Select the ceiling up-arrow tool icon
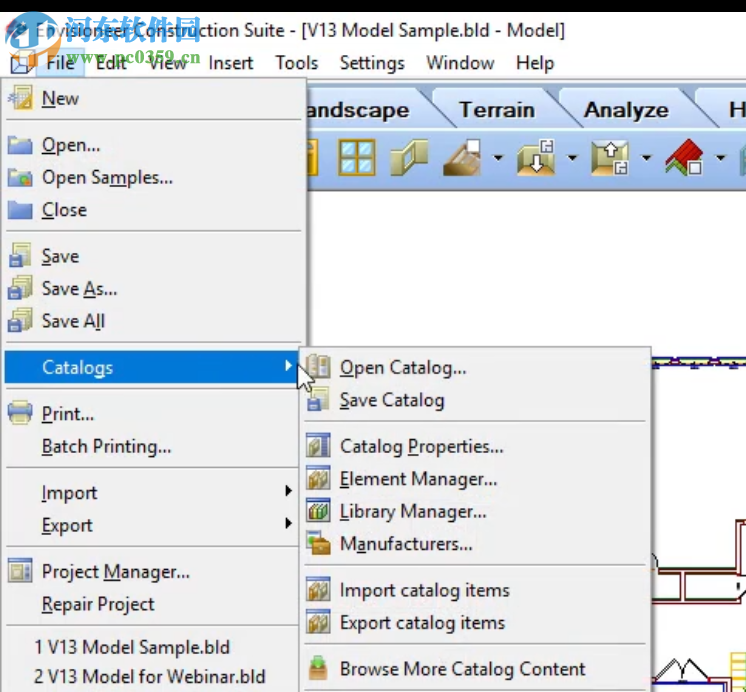The height and width of the screenshot is (692, 746). pyautogui.click(x=610, y=158)
